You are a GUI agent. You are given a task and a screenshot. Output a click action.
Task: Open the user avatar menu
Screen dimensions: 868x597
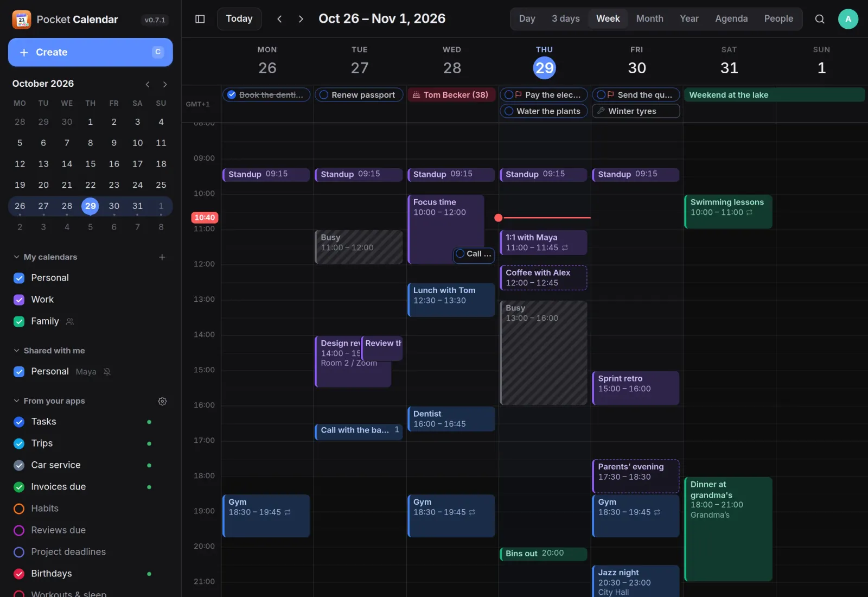click(848, 19)
